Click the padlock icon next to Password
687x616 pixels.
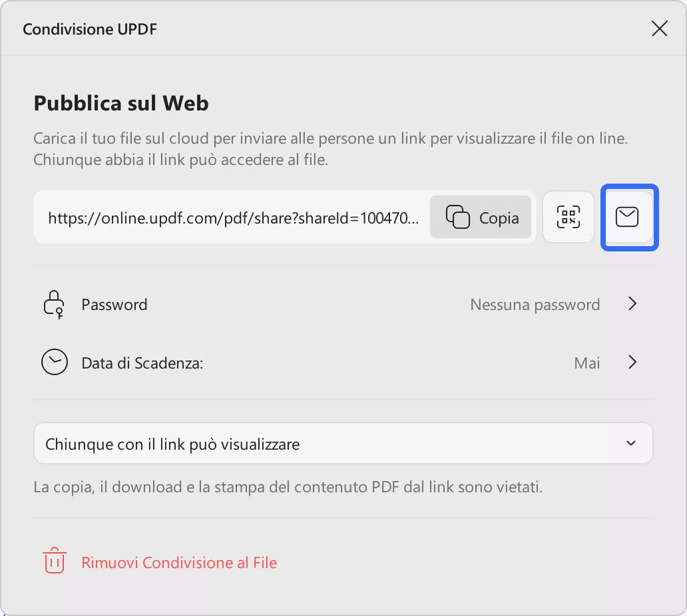point(54,304)
